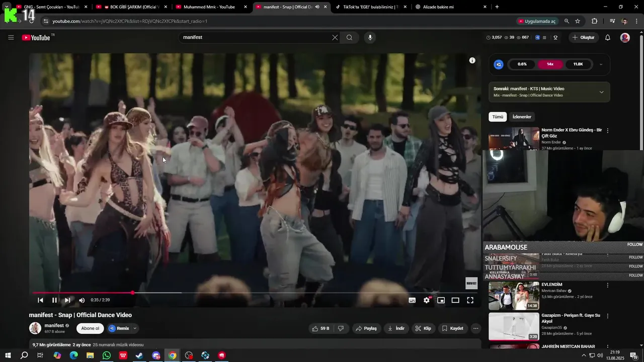
Task: Open the EVLENDİM video thumbnail
Action: click(514, 296)
